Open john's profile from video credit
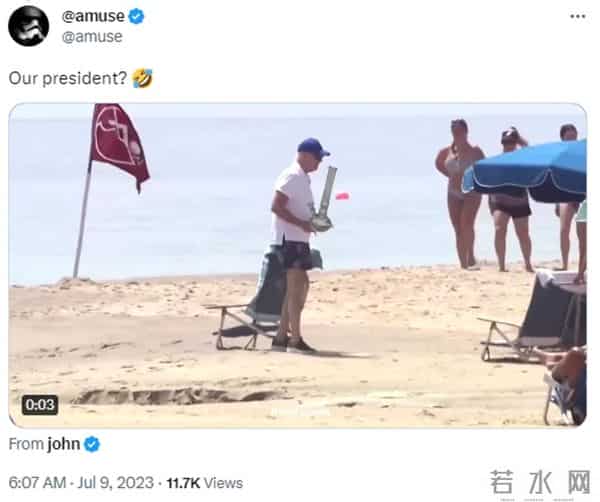This screenshot has height=502, width=600. coord(64,444)
